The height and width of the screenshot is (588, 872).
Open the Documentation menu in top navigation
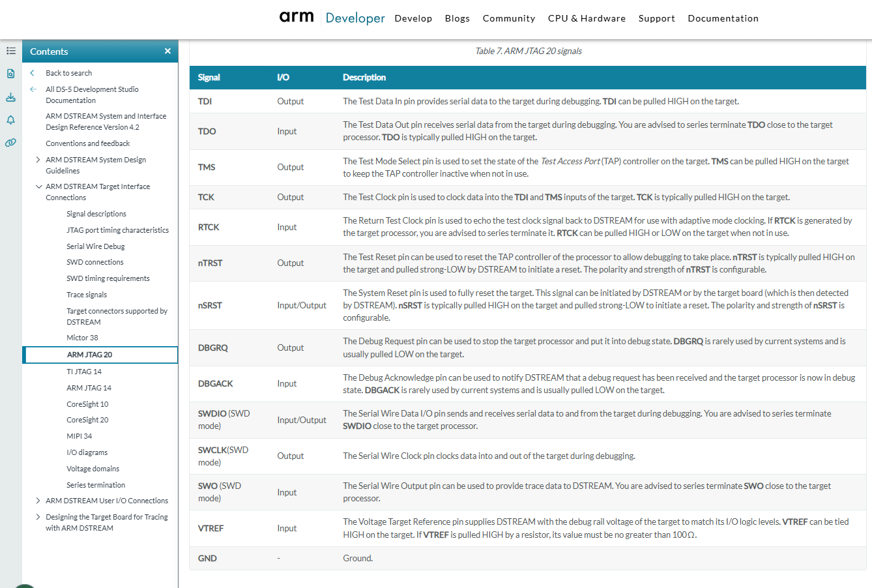pyautogui.click(x=723, y=18)
